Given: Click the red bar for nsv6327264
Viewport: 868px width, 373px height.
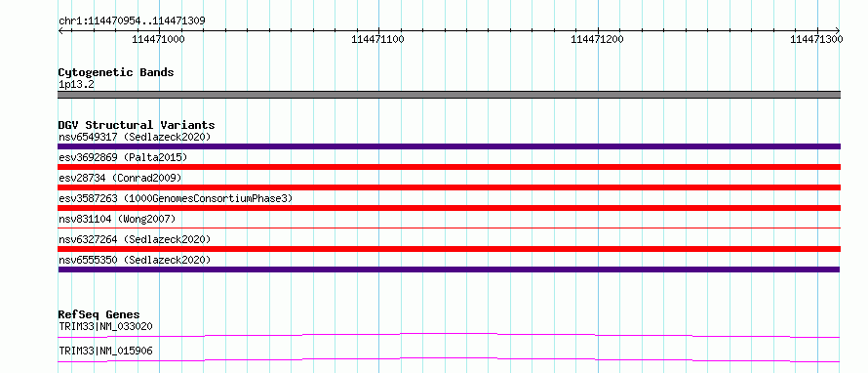Looking at the screenshot, I should [449, 249].
